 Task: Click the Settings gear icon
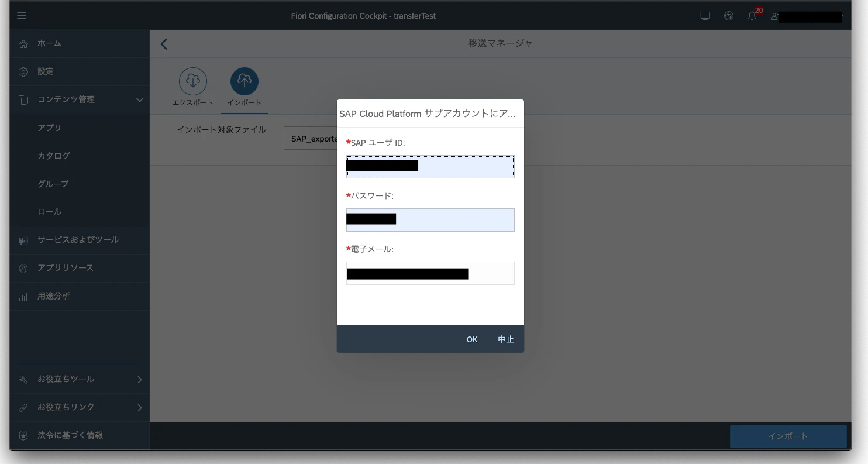click(x=23, y=72)
